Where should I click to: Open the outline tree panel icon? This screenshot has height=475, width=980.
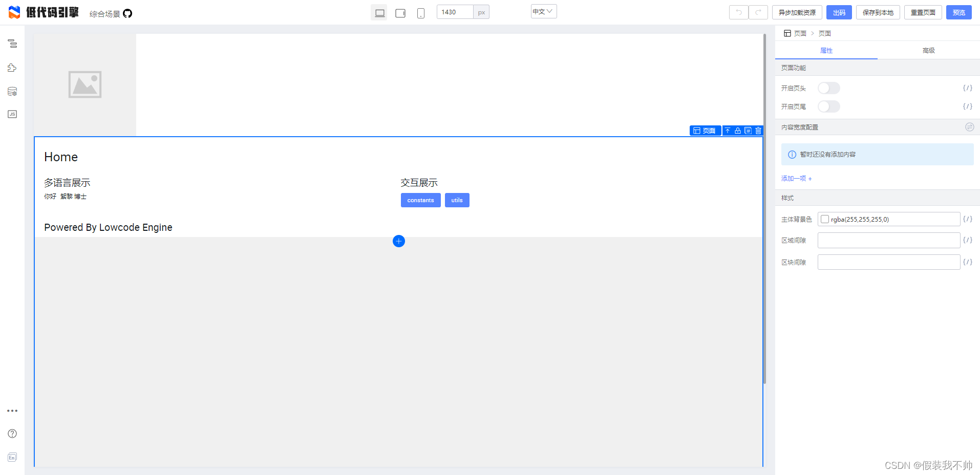[x=12, y=44]
